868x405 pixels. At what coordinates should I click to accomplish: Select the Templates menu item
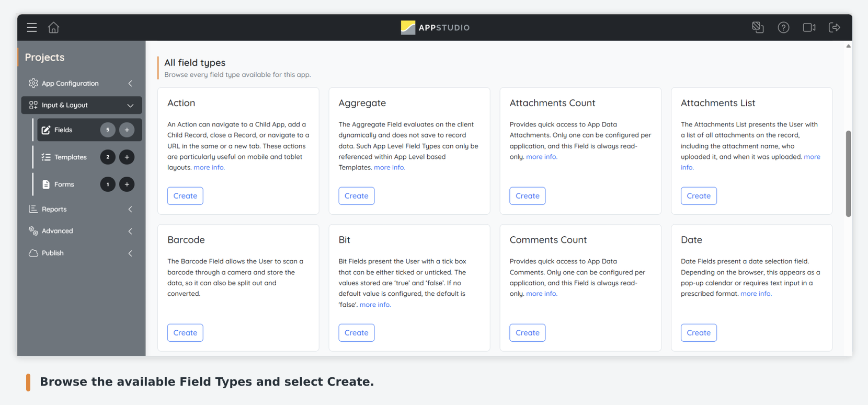point(70,157)
